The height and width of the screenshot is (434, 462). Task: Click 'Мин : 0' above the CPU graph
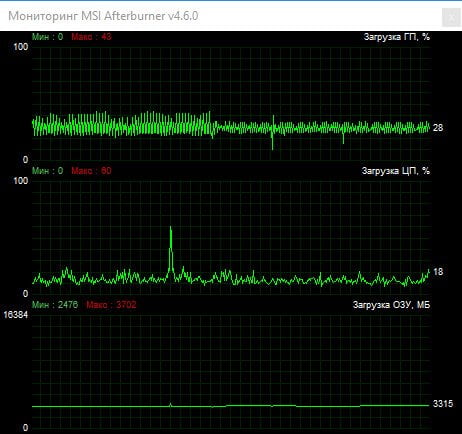pos(47,171)
